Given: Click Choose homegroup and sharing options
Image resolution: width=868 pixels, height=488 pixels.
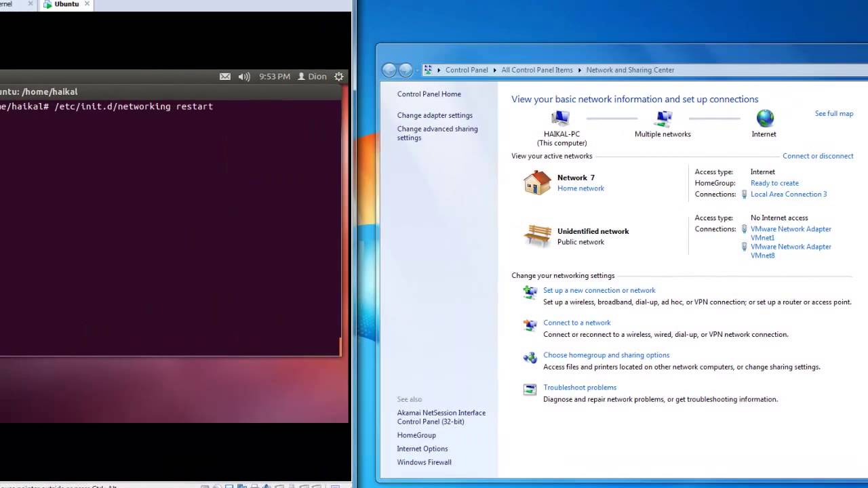Looking at the screenshot, I should (606, 355).
